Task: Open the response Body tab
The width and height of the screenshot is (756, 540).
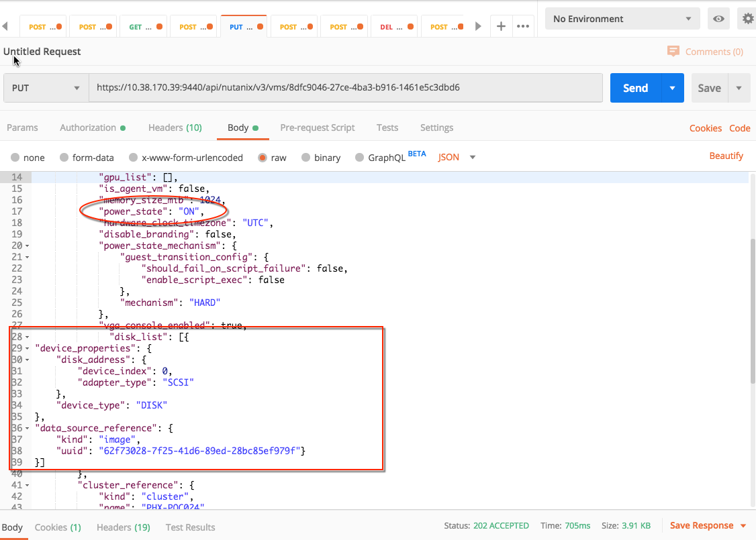Action: [12, 527]
